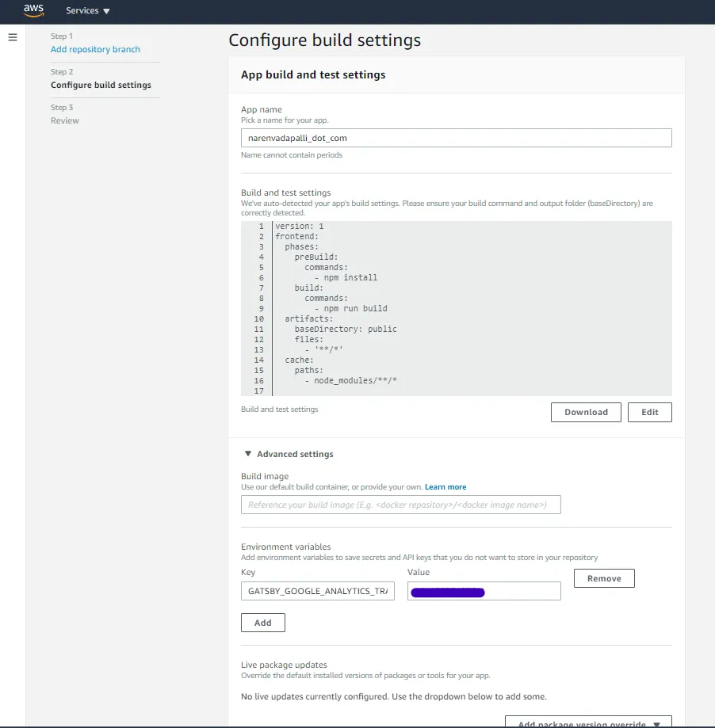The width and height of the screenshot is (715, 728).
Task: Click the baseDirectory: public line
Action: (x=346, y=330)
